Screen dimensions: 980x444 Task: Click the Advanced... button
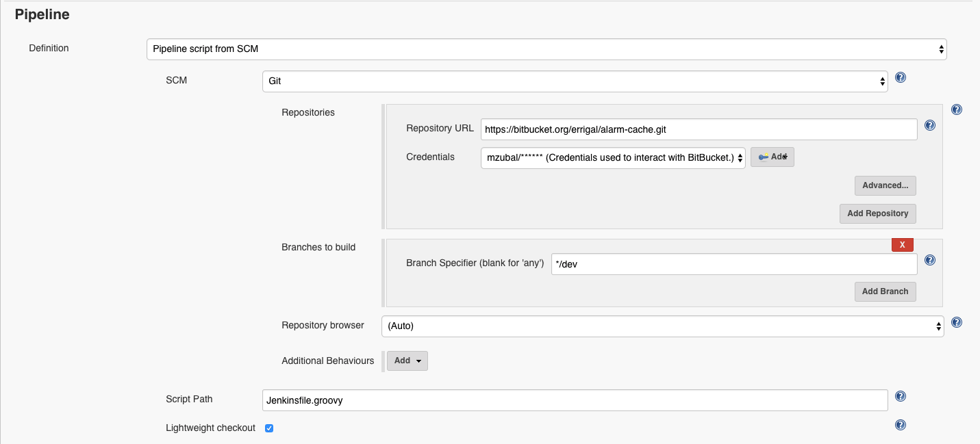click(x=885, y=185)
